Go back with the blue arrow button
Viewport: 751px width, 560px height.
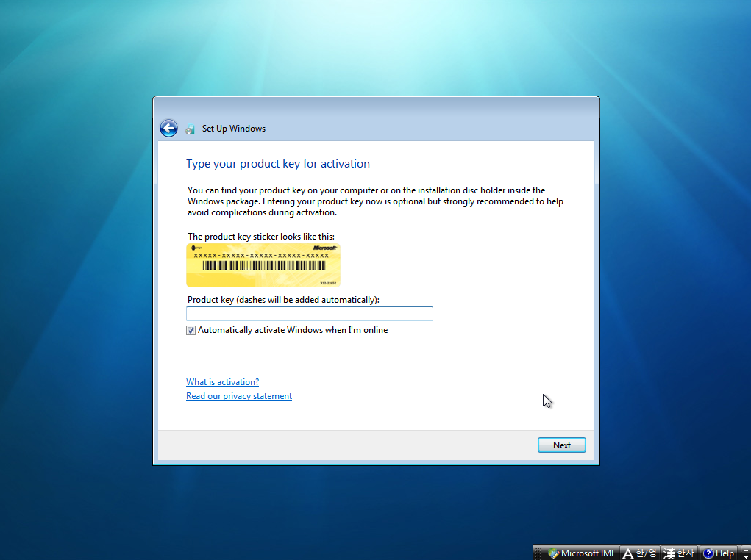[x=168, y=129]
